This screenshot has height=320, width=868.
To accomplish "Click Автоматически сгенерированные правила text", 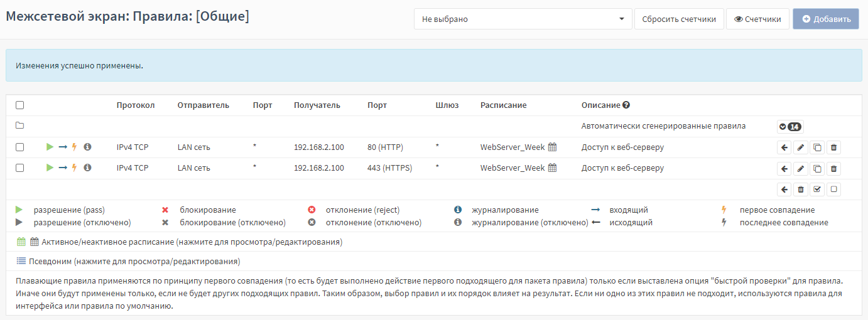I will tap(664, 126).
